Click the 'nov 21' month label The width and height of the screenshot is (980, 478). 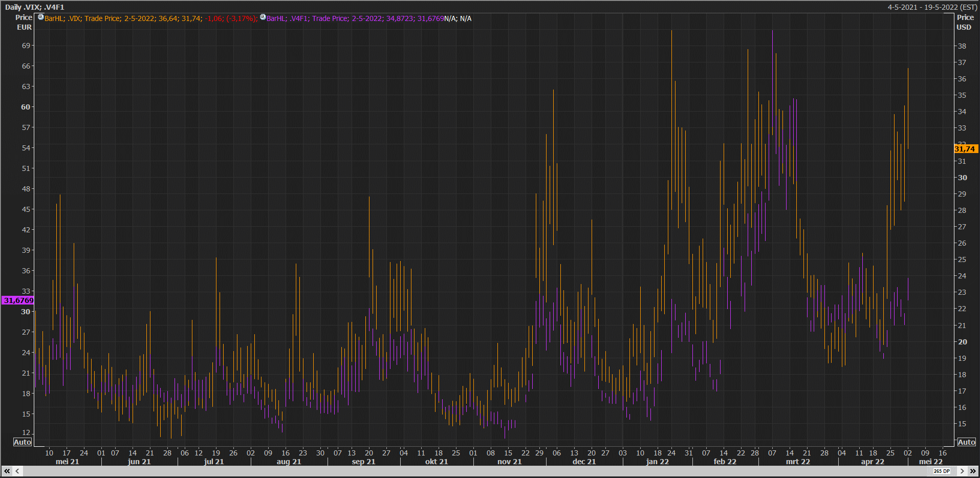(x=510, y=462)
